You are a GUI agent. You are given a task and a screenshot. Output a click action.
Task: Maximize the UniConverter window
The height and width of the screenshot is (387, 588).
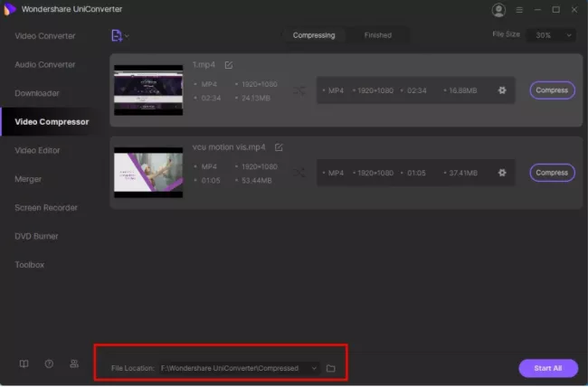tap(556, 10)
